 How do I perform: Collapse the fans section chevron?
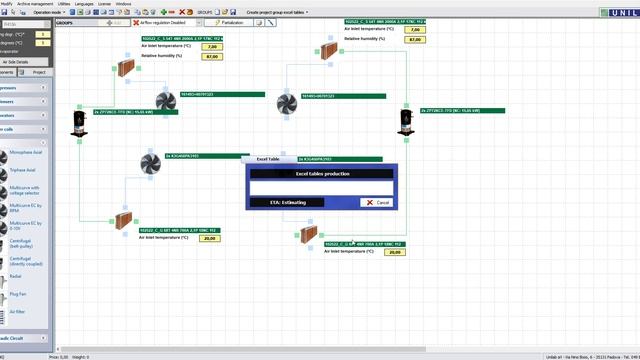click(43, 143)
